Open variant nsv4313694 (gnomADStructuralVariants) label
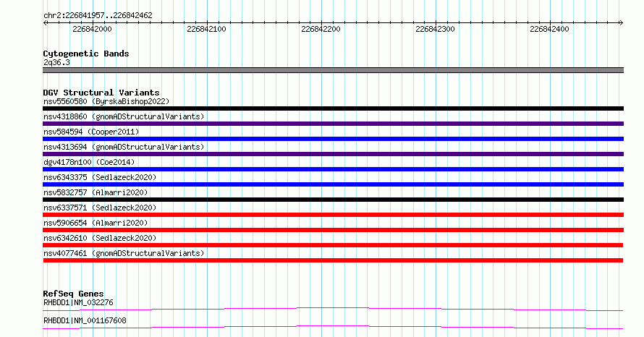Screen dimensions: 644x337 tap(124, 147)
